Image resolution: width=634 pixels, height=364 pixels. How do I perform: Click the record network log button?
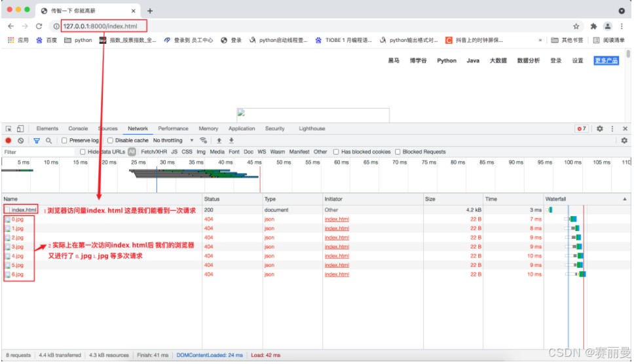(9, 141)
